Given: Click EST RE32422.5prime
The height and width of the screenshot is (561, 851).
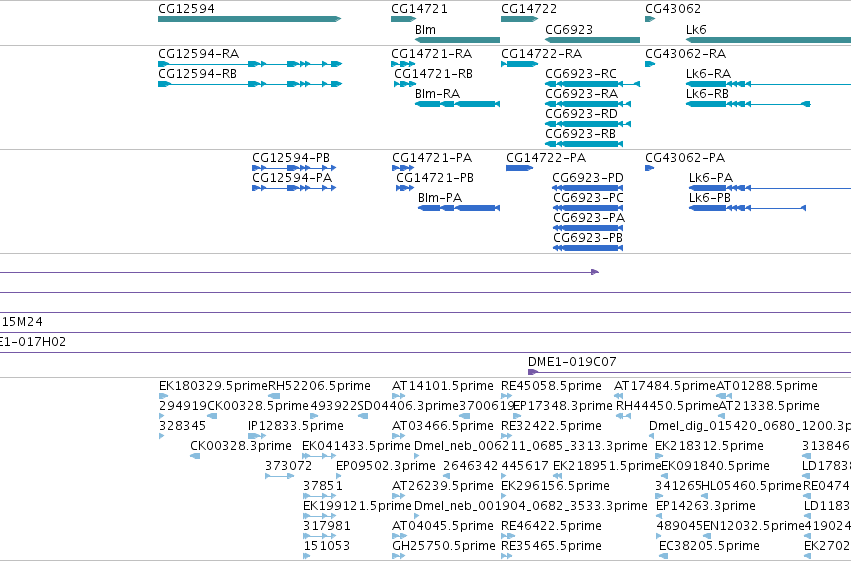Looking at the screenshot, I should [506, 436].
